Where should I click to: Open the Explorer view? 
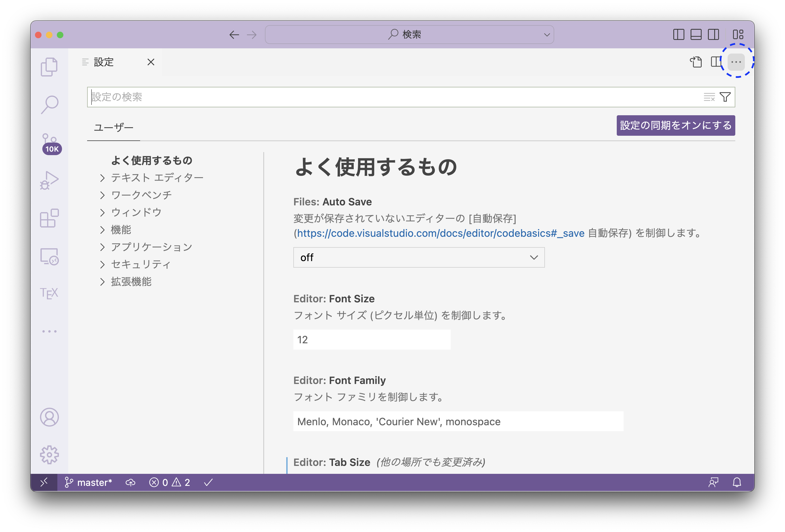(50, 67)
